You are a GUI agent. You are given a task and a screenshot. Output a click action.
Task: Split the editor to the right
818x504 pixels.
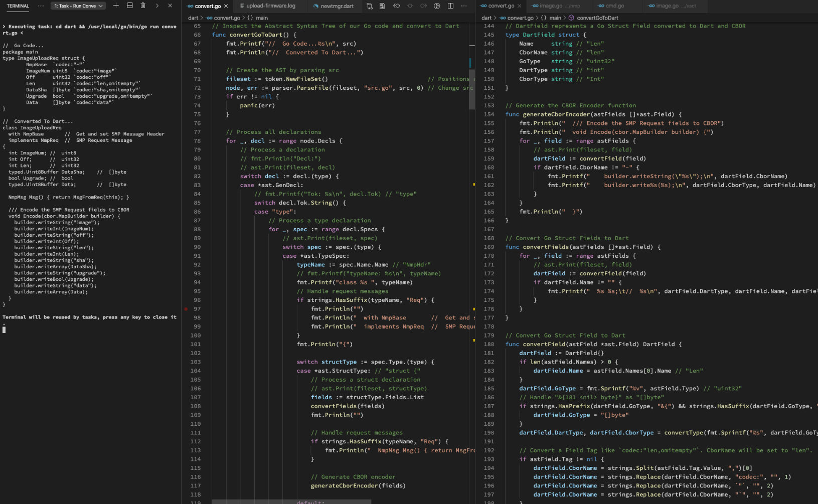pos(450,6)
